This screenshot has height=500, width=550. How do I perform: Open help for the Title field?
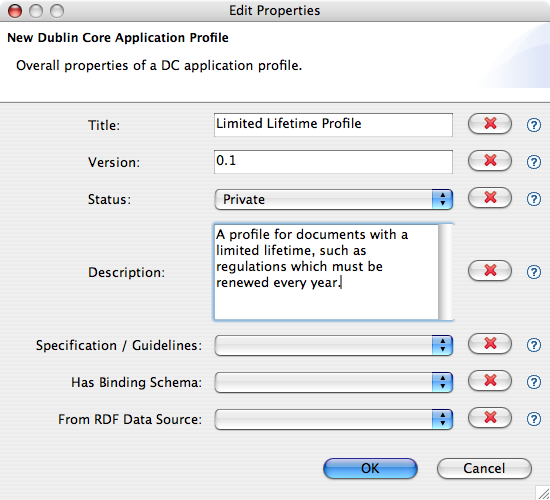[x=534, y=125]
